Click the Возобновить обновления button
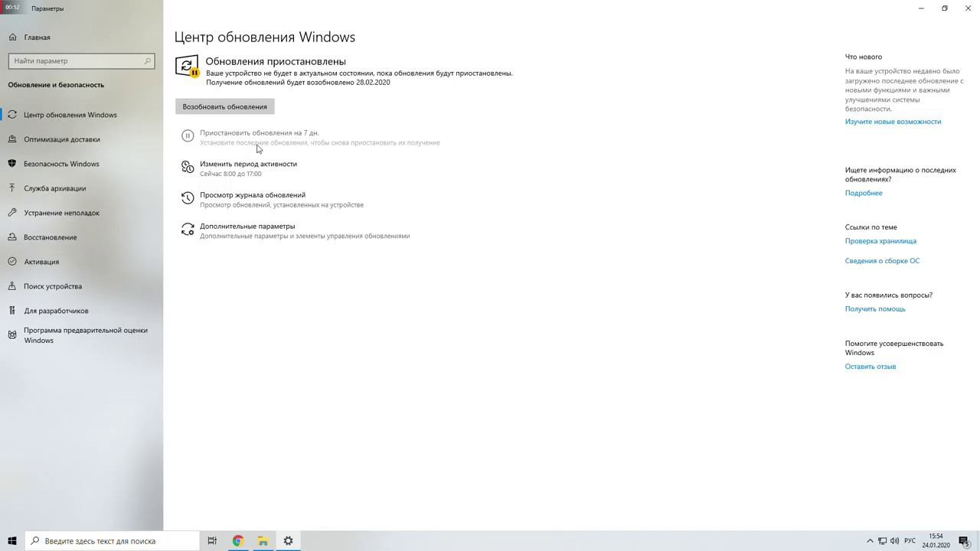The image size is (980, 551). click(224, 106)
